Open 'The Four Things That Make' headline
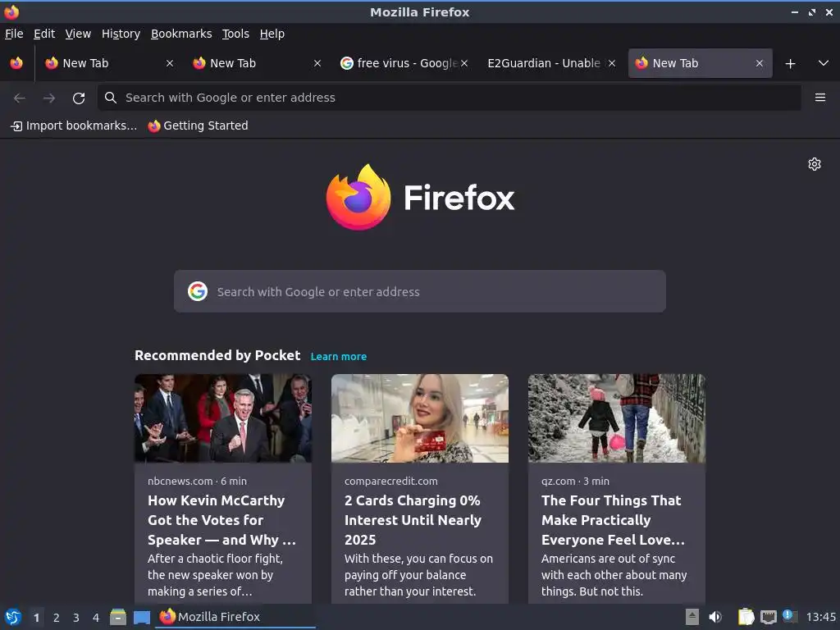 (x=613, y=519)
